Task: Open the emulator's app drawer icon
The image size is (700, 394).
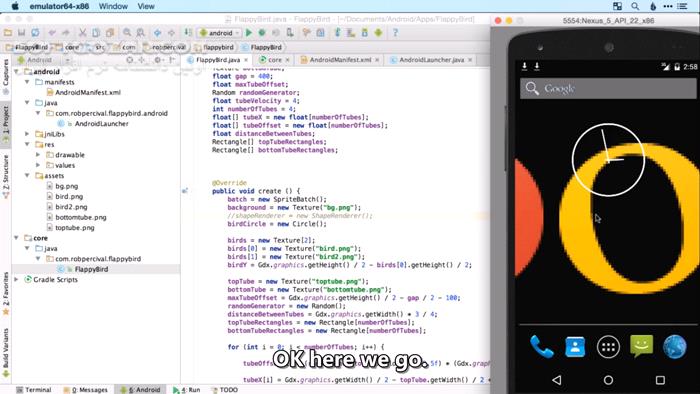Action: tap(608, 347)
